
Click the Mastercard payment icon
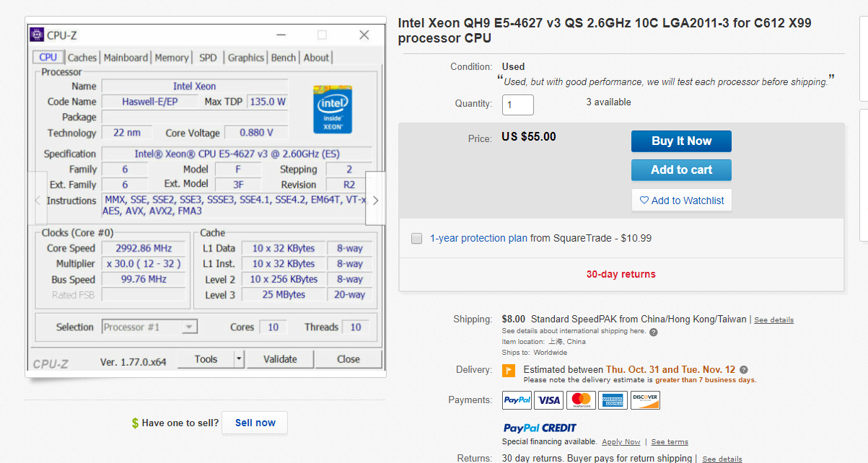(x=581, y=400)
